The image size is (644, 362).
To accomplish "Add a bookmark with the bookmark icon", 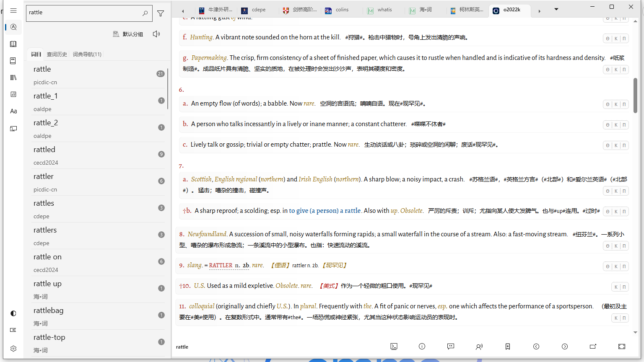I will coord(508,346).
